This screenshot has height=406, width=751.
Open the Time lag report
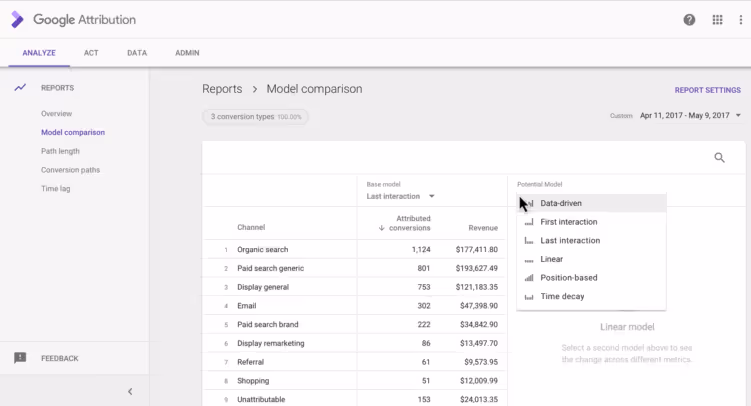click(x=56, y=189)
